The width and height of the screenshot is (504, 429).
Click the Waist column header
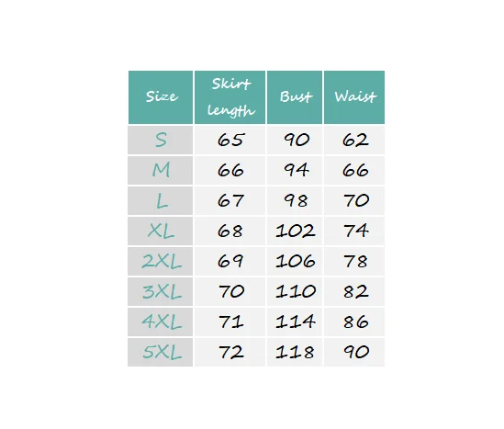354,97
